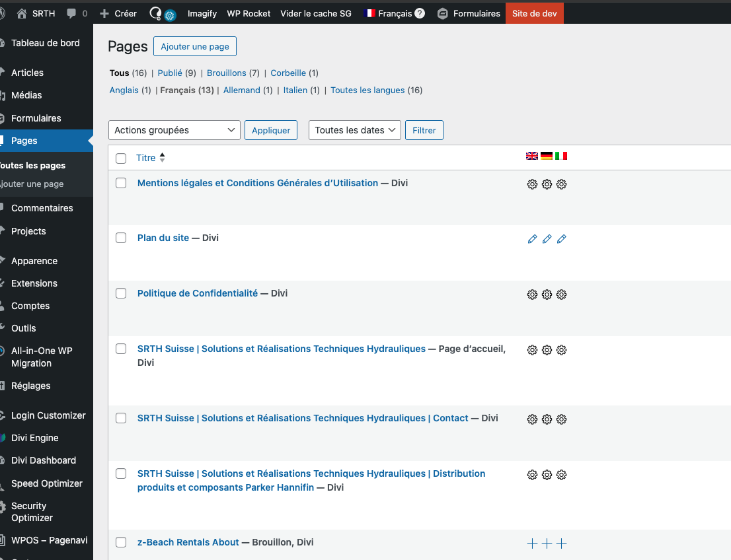Click the German flag column header
Viewport: 731px width, 560px height.
547,156
